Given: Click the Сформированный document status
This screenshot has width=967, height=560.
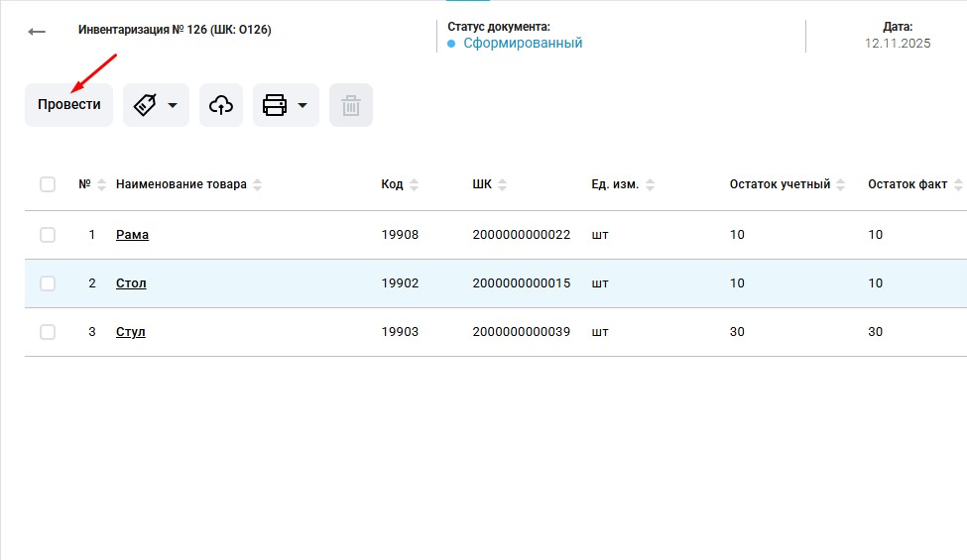Looking at the screenshot, I should 523,44.
